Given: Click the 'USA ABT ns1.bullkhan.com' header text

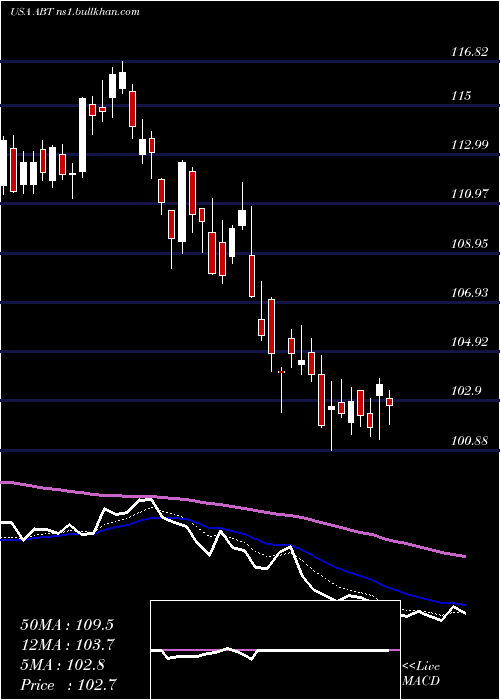Looking at the screenshot, I should point(75,12).
